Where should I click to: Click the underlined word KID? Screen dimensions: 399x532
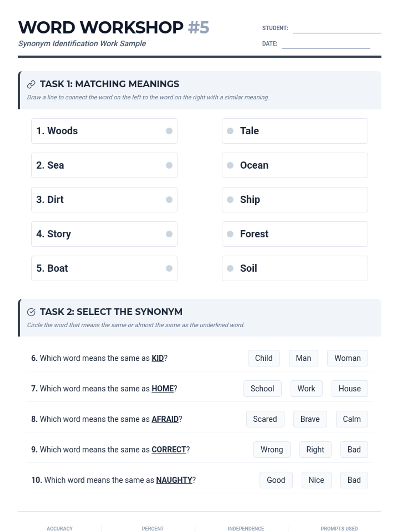pos(158,358)
